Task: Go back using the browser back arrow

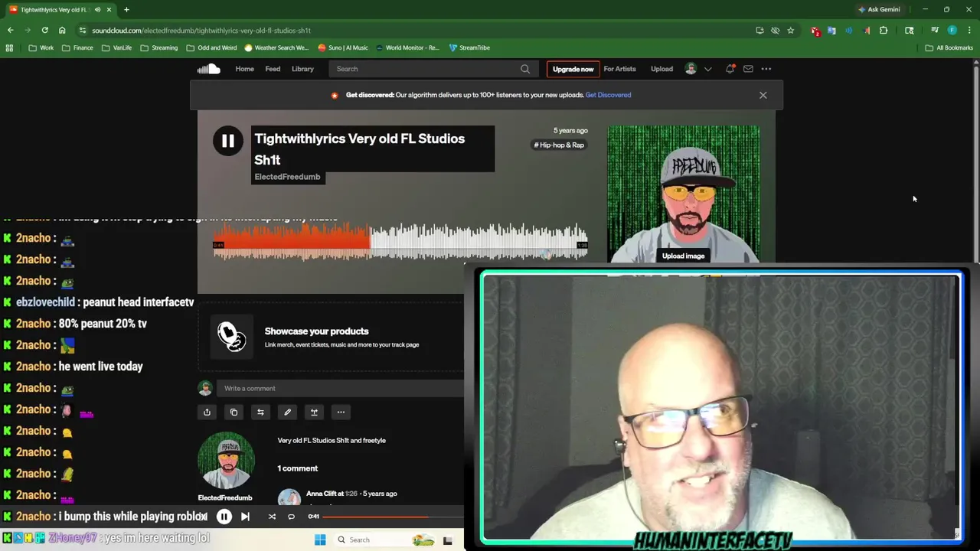Action: coord(10,31)
